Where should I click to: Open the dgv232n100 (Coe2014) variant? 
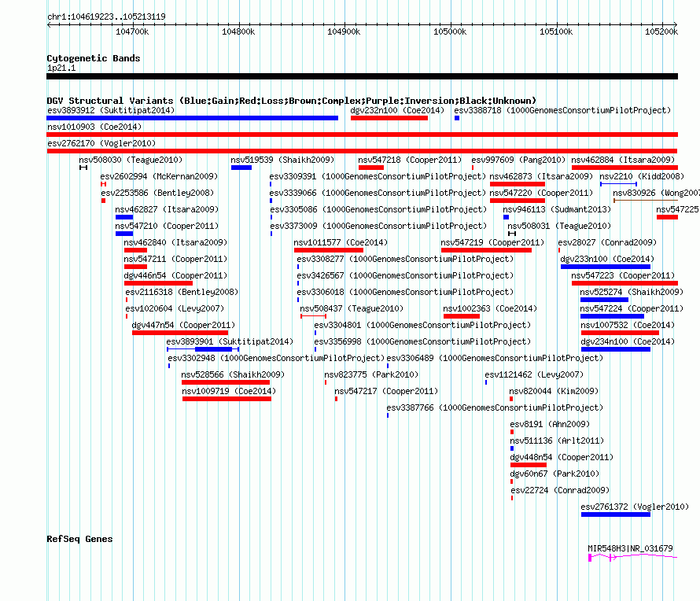[397, 110]
